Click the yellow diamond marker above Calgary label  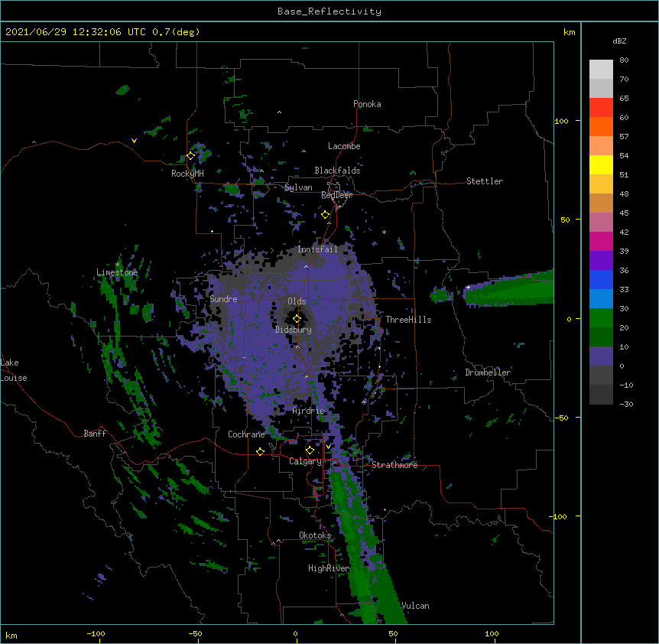click(x=310, y=450)
